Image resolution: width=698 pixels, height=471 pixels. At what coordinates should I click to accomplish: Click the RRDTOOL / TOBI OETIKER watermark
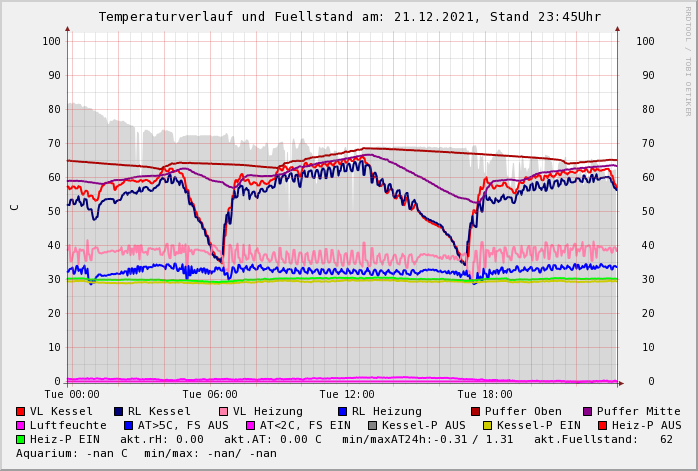(688, 60)
